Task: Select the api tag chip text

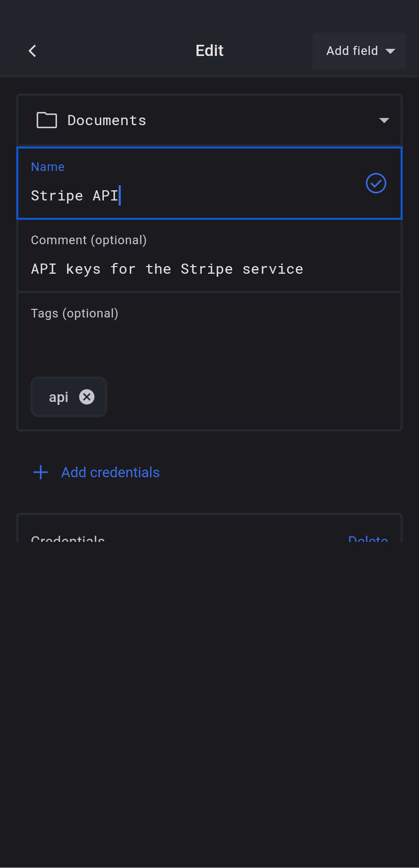Action: tap(59, 397)
